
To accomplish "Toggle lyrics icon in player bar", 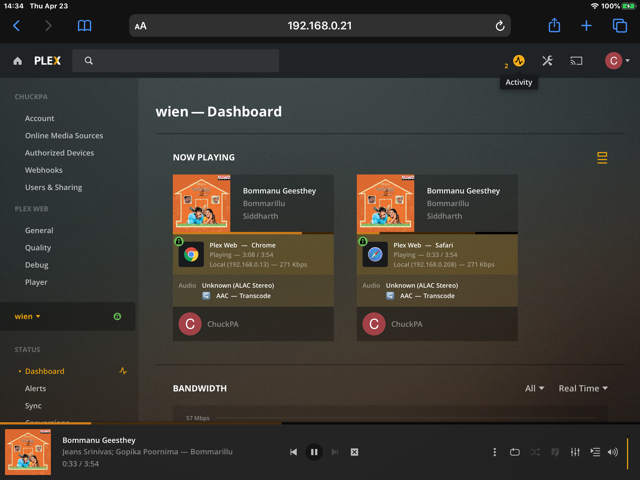I will pyautogui.click(x=555, y=452).
